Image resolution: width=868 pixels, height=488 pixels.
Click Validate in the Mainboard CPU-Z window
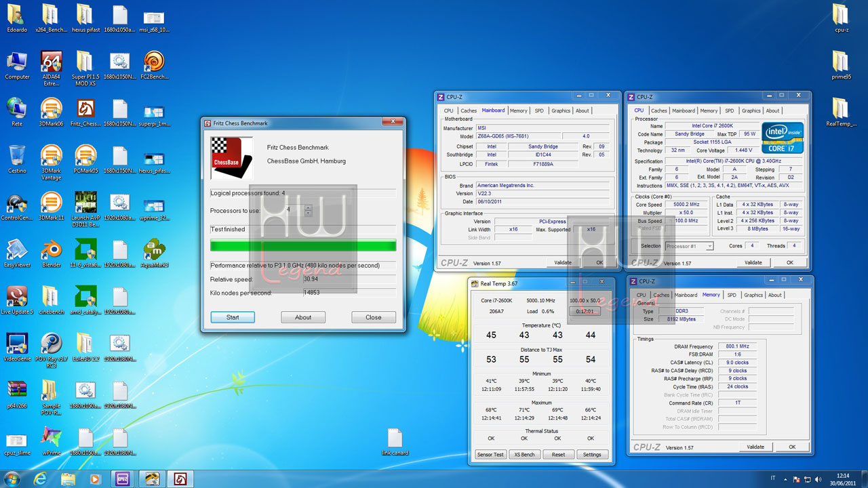tap(563, 262)
